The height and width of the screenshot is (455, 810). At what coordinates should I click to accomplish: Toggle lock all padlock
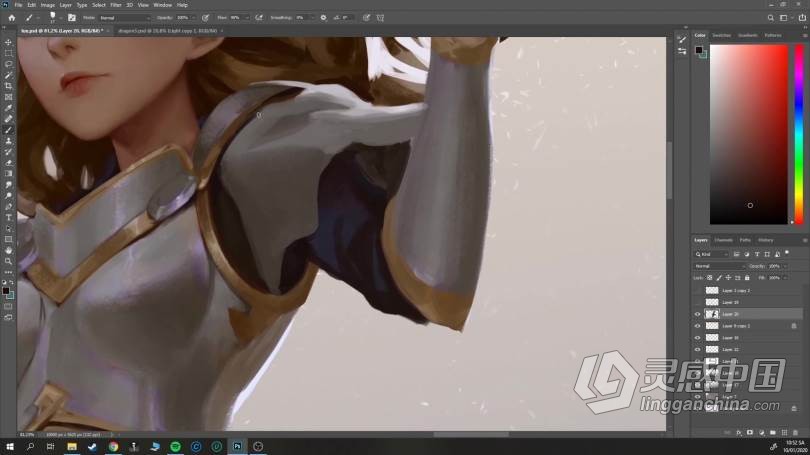(747, 278)
